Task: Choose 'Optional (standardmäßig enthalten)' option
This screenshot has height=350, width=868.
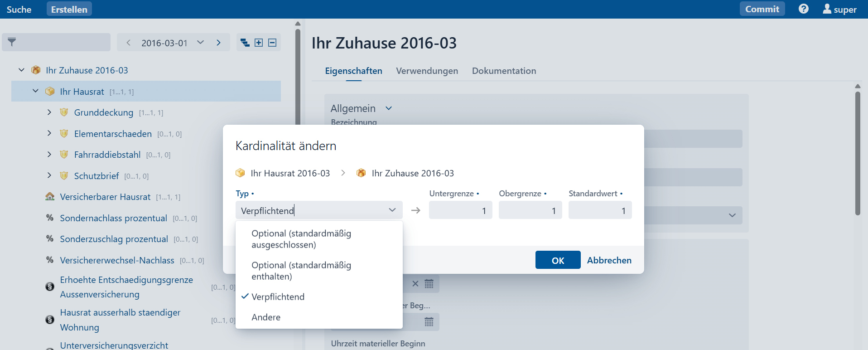Action: 301,271
